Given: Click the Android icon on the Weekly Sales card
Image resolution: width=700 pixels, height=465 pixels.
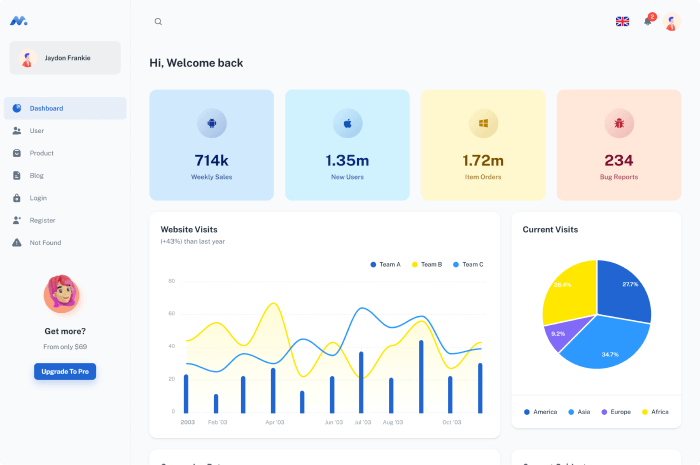Looking at the screenshot, I should click(212, 123).
